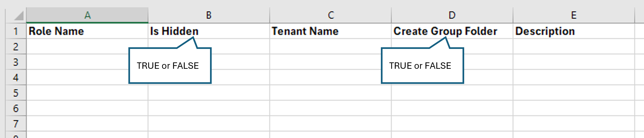Click the Is Hidden header cell

(x=209, y=31)
